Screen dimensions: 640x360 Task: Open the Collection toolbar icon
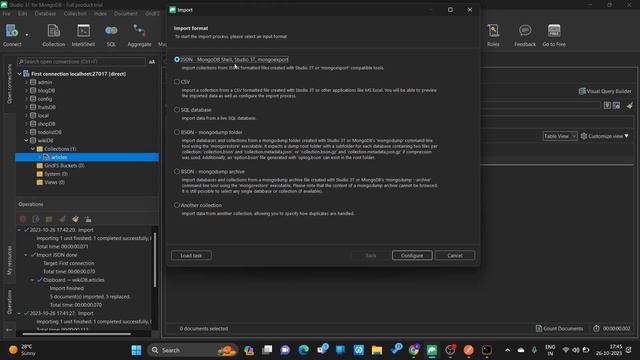[53, 31]
